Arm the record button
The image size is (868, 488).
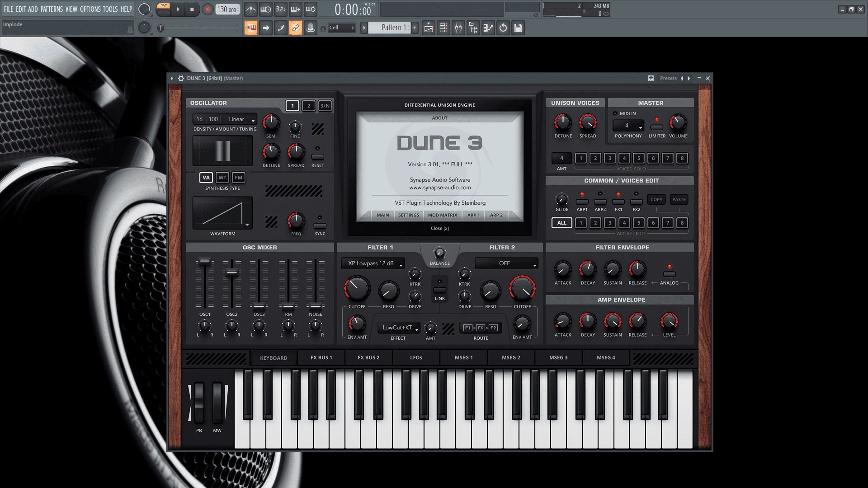point(208,9)
